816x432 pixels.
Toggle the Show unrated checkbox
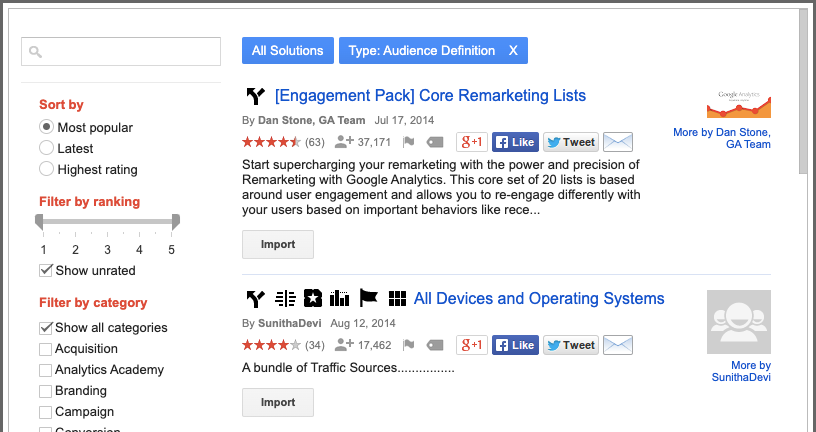click(x=46, y=271)
